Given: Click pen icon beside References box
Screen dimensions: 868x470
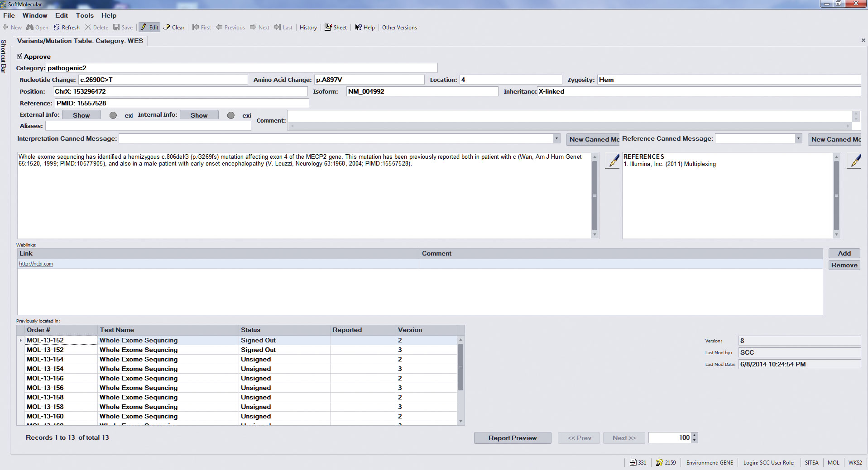Looking at the screenshot, I should point(854,161).
